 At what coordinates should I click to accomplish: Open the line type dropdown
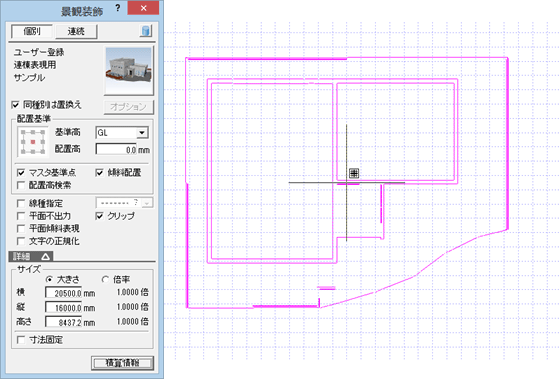click(x=147, y=203)
